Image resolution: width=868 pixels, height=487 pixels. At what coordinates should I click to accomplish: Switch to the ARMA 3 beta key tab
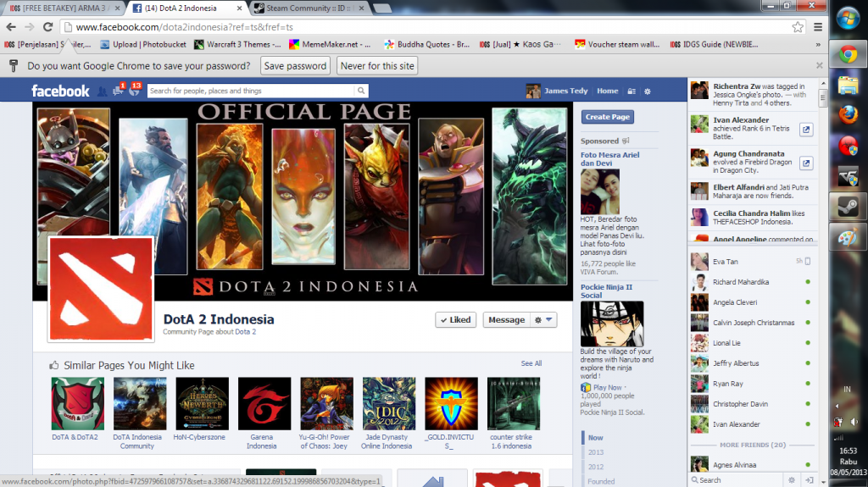(x=62, y=8)
